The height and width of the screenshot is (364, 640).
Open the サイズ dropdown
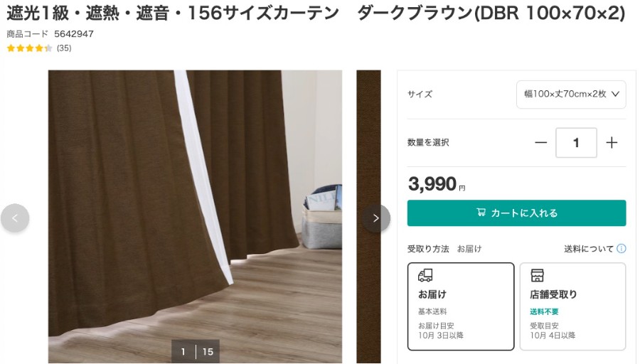(x=571, y=95)
